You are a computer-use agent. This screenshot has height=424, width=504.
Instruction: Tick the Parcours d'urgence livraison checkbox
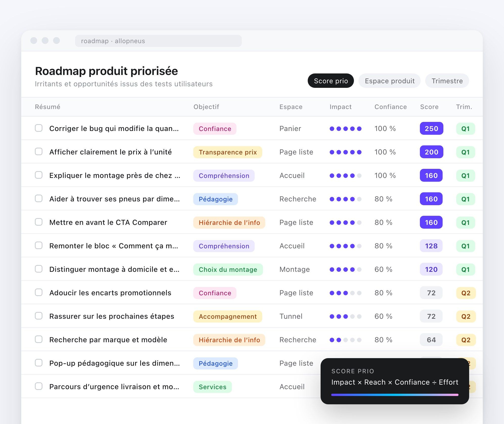[39, 386]
